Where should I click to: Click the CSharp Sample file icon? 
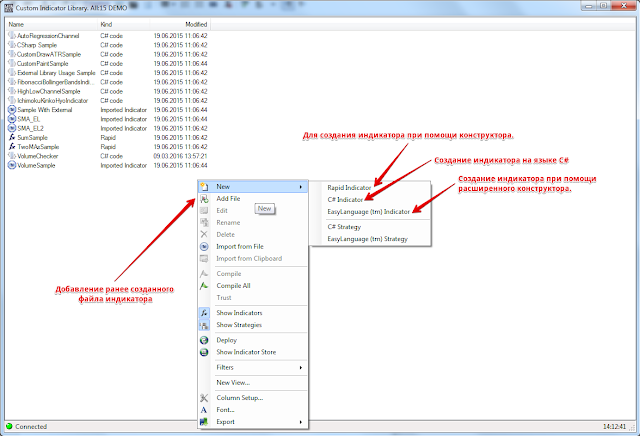(12, 45)
